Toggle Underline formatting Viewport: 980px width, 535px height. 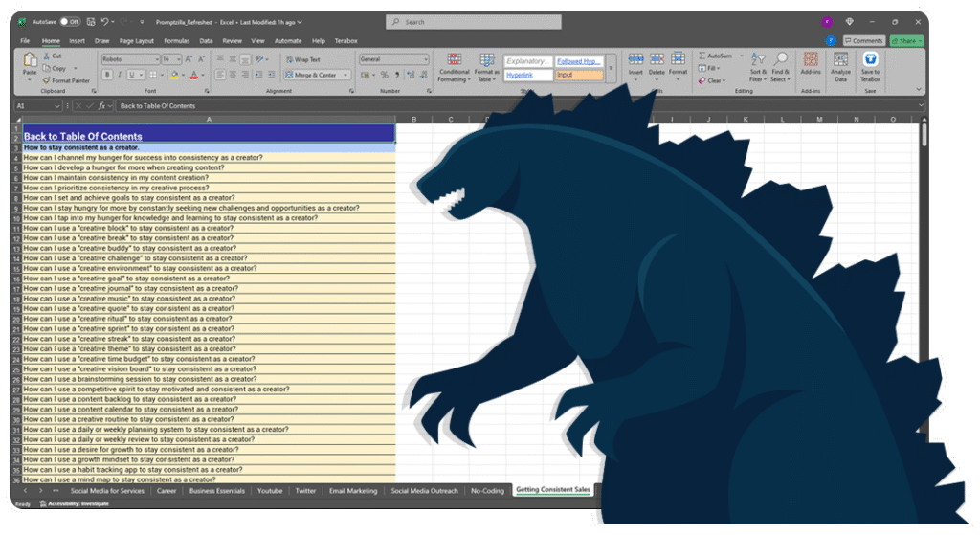(131, 75)
